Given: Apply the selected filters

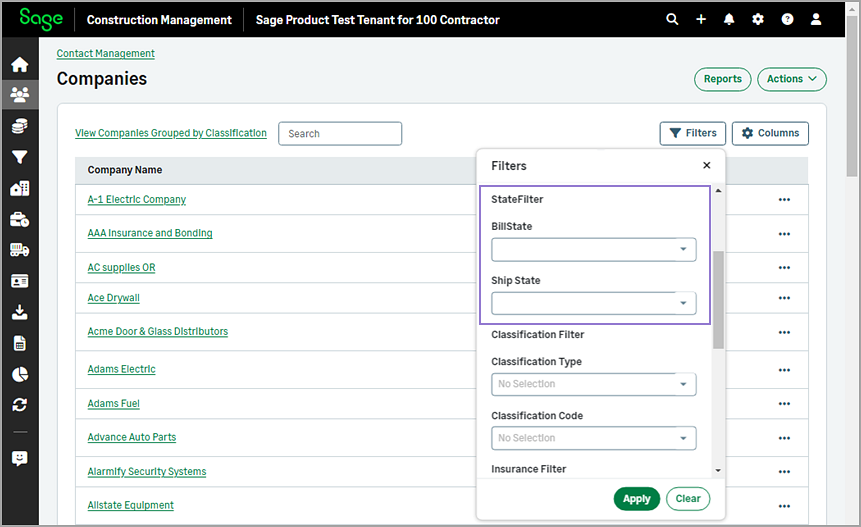Looking at the screenshot, I should point(636,498).
